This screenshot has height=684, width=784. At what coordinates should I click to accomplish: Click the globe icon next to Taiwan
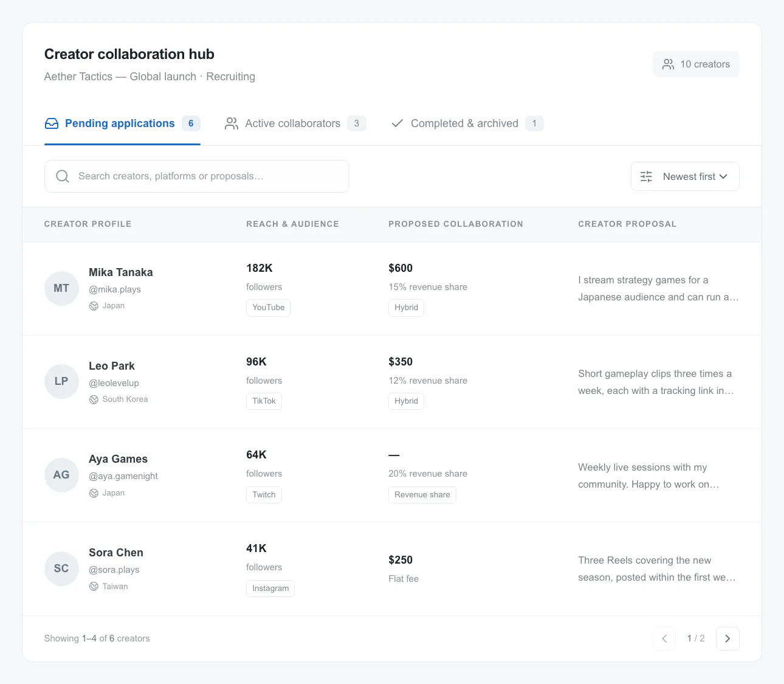pos(94,587)
